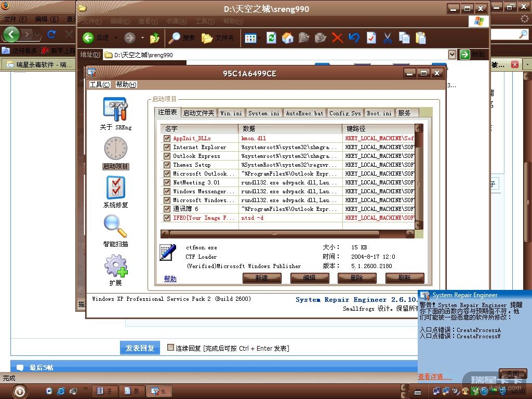Image resolution: width=532 pixels, height=399 pixels.
Task: Click the 编辑 button
Action: (310, 278)
